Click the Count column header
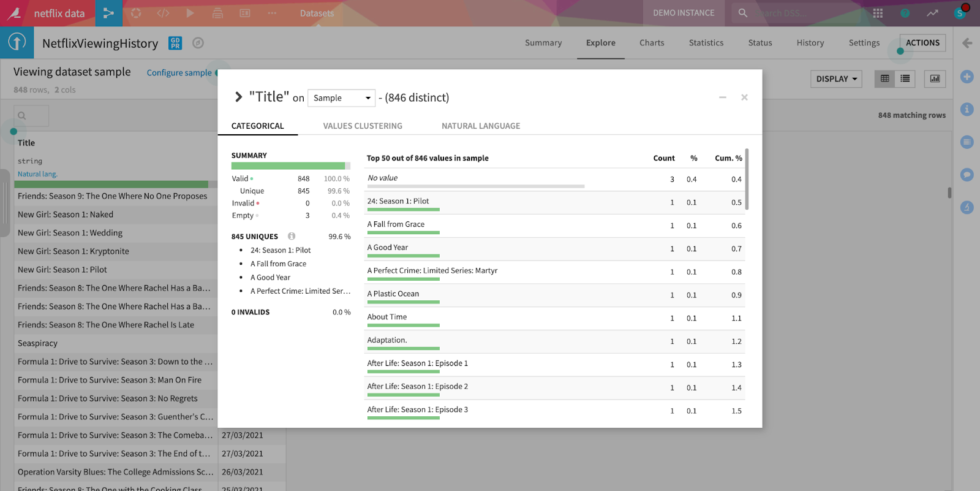 (x=664, y=158)
